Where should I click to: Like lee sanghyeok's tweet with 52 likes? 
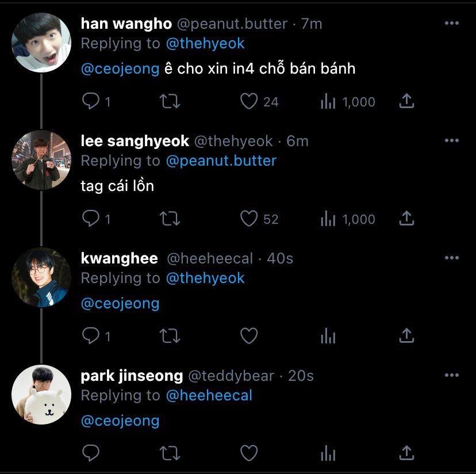pyautogui.click(x=249, y=219)
